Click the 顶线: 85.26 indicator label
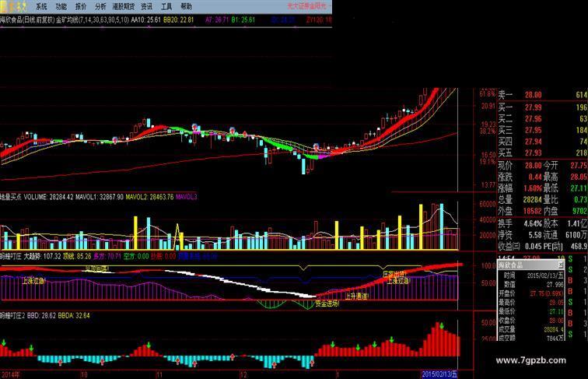The height and width of the screenshot is (379, 588). (77, 256)
